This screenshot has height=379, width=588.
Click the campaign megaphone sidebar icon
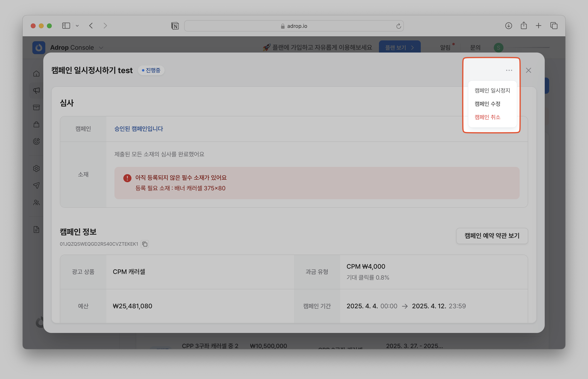(x=36, y=91)
